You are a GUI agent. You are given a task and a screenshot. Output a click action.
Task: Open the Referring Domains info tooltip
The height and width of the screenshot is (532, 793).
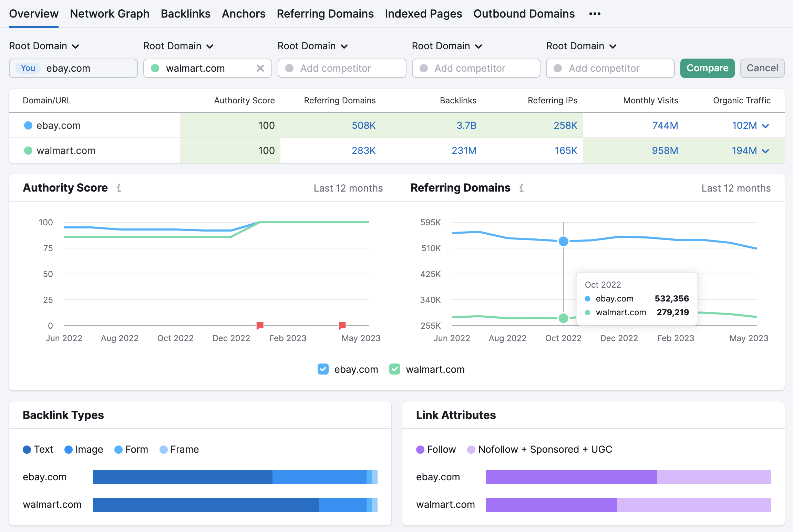coord(522,188)
